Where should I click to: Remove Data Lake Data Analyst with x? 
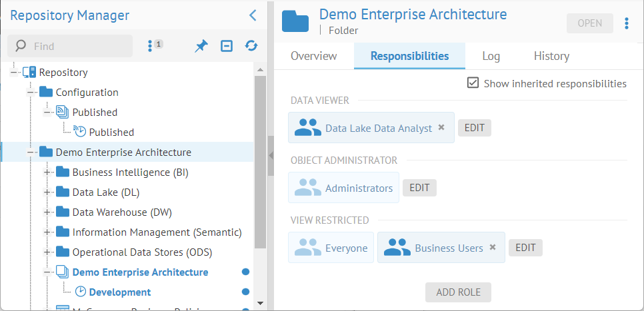pos(441,127)
